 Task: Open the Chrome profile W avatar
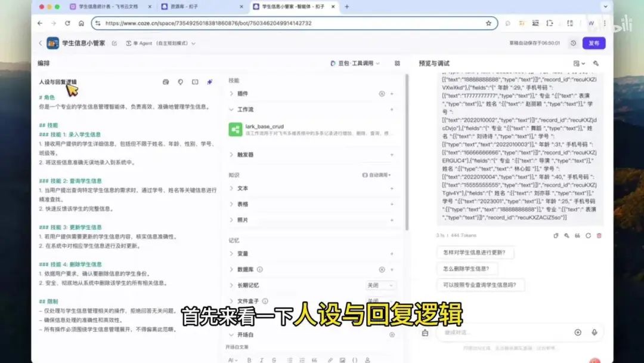(x=590, y=23)
